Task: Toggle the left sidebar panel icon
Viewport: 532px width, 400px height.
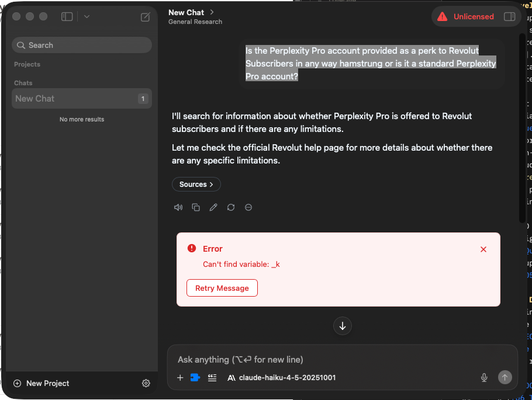Action: tap(67, 16)
